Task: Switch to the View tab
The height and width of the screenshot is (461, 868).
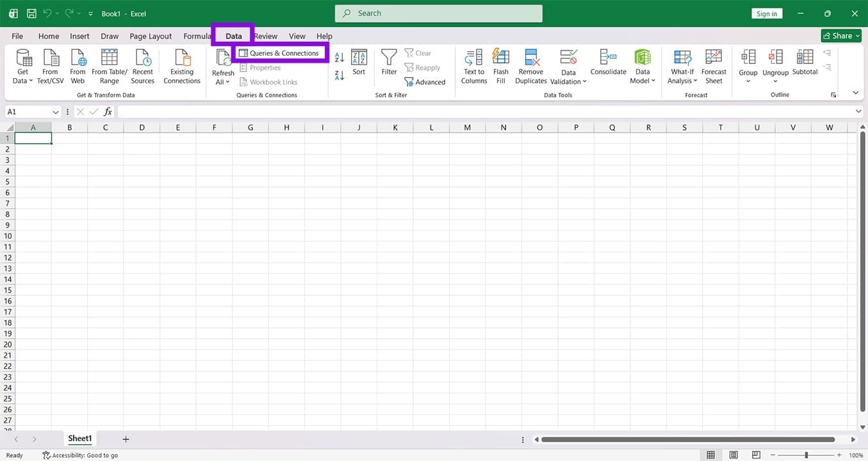Action: (x=297, y=36)
